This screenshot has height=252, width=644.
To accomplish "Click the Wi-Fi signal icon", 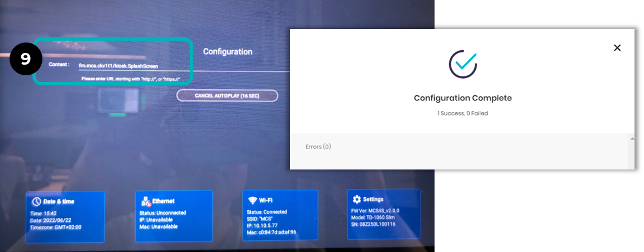I will pos(252,200).
